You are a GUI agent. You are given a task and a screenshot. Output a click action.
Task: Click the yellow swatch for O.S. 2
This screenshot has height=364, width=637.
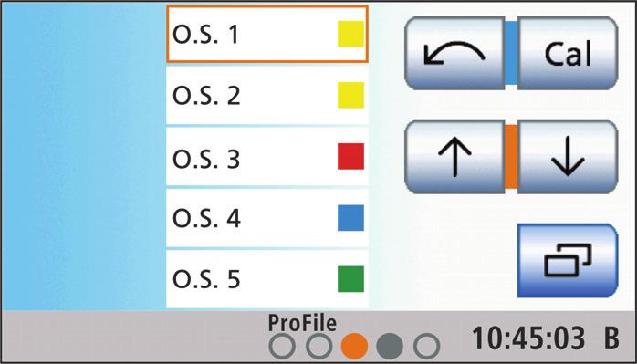pyautogui.click(x=350, y=96)
